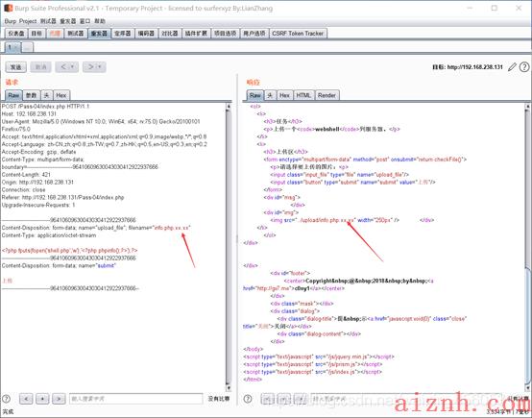Image resolution: width=532 pixels, height=418 pixels.
Task: Open the 插件扩展 tab
Action: [196, 34]
